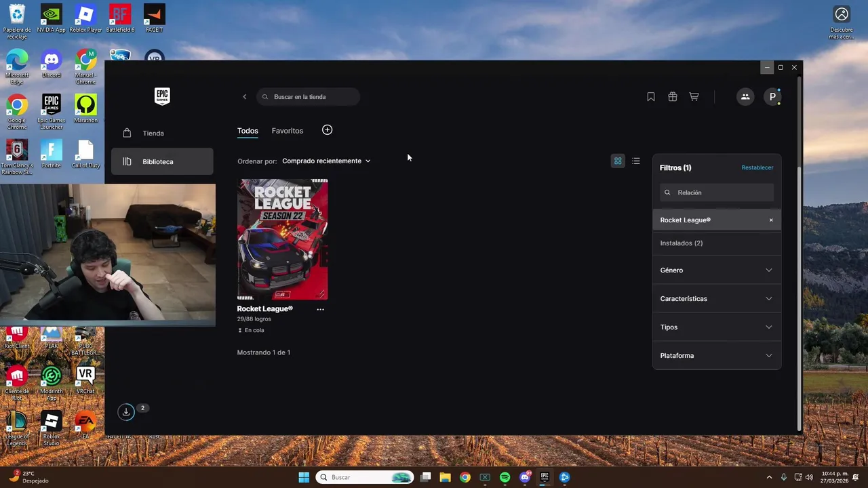Open the Marathon desktop shortcut

(85, 109)
